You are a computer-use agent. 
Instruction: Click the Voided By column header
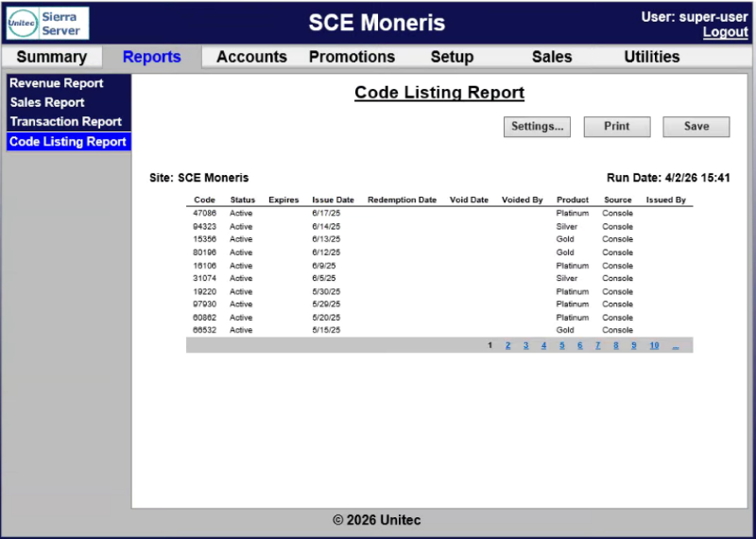click(x=523, y=200)
